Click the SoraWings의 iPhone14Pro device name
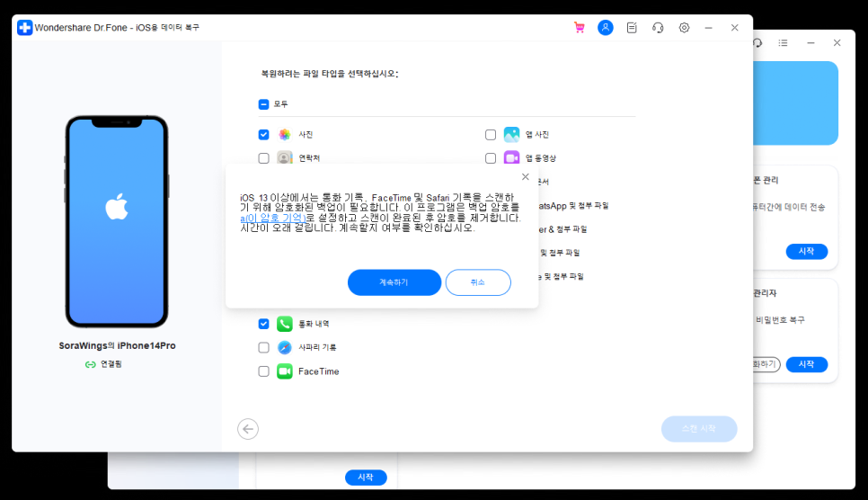868x500 pixels. coord(118,346)
